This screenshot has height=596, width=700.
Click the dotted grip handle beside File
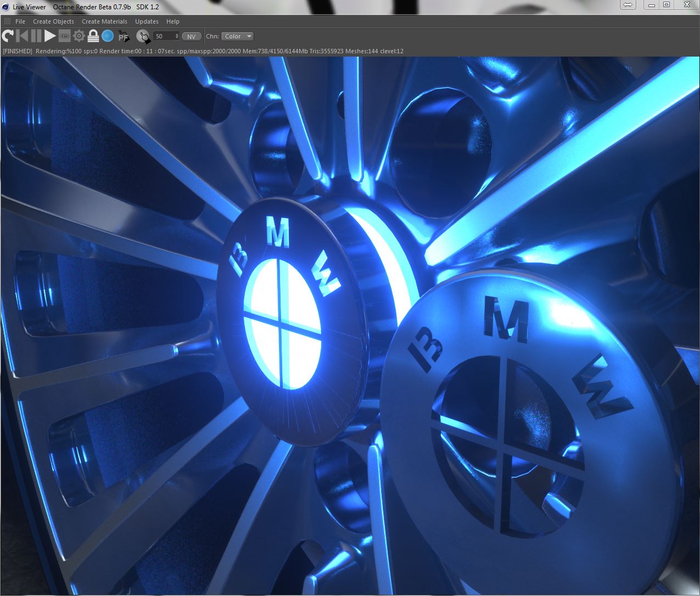[7, 21]
